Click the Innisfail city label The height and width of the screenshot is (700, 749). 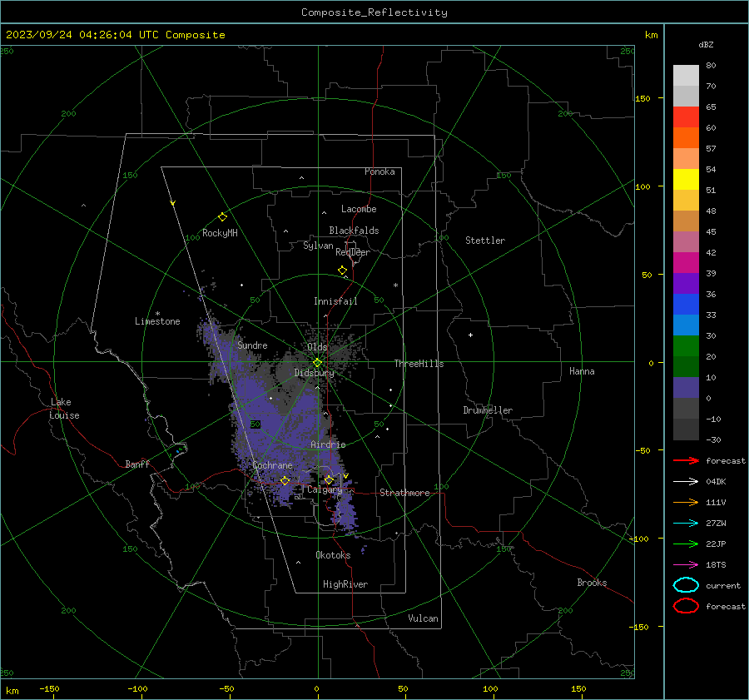pos(335,301)
